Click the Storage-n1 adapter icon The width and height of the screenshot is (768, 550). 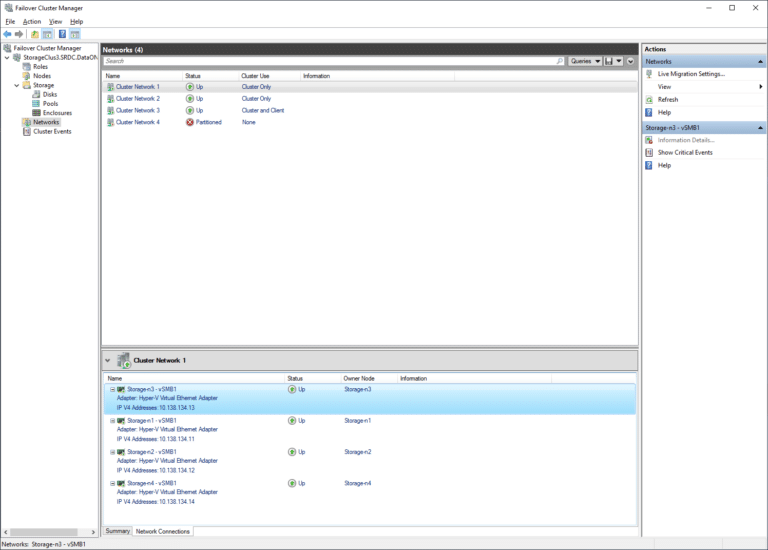pos(121,421)
